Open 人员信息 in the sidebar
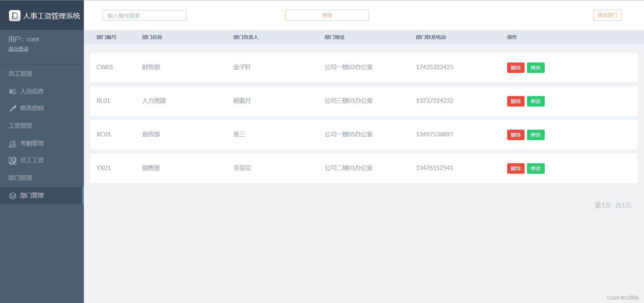Image resolution: width=644 pixels, height=303 pixels. point(42,91)
